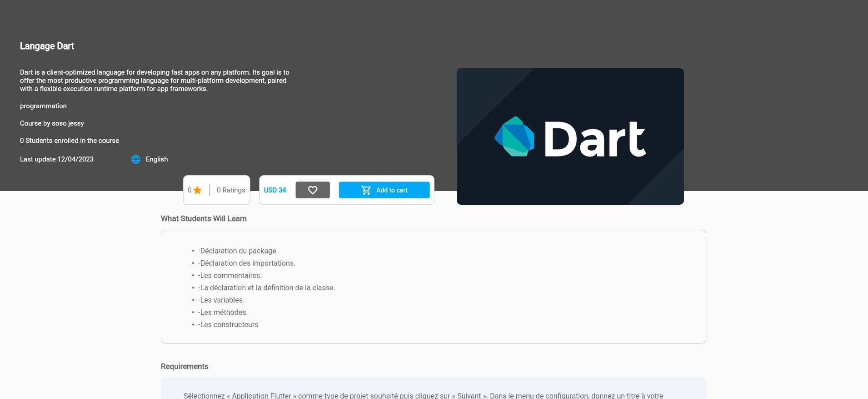868x399 pixels.
Task: Click the USD 34 price label
Action: pyautogui.click(x=275, y=190)
